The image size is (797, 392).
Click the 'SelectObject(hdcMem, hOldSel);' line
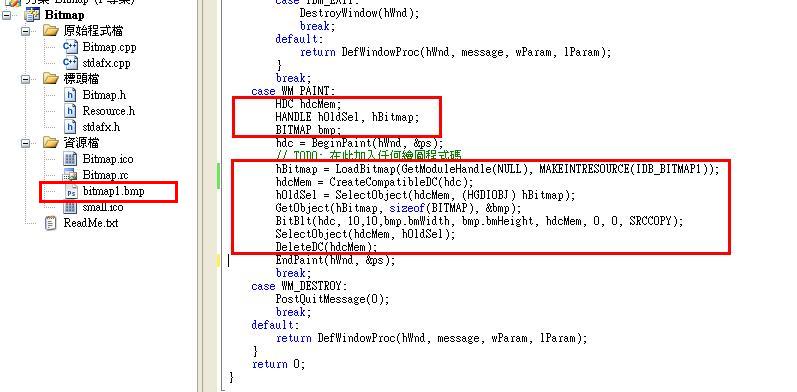(365, 234)
